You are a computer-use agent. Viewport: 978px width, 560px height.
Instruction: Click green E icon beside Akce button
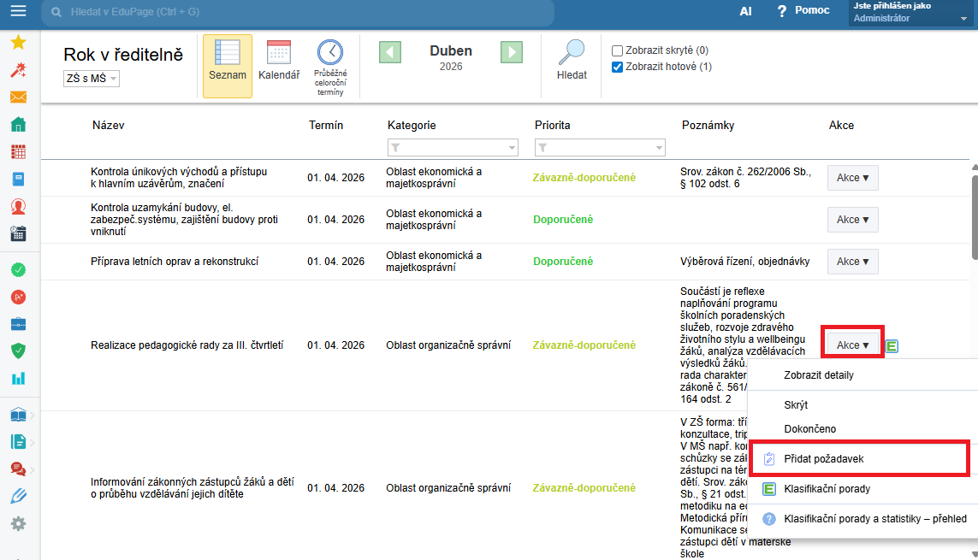(892, 345)
